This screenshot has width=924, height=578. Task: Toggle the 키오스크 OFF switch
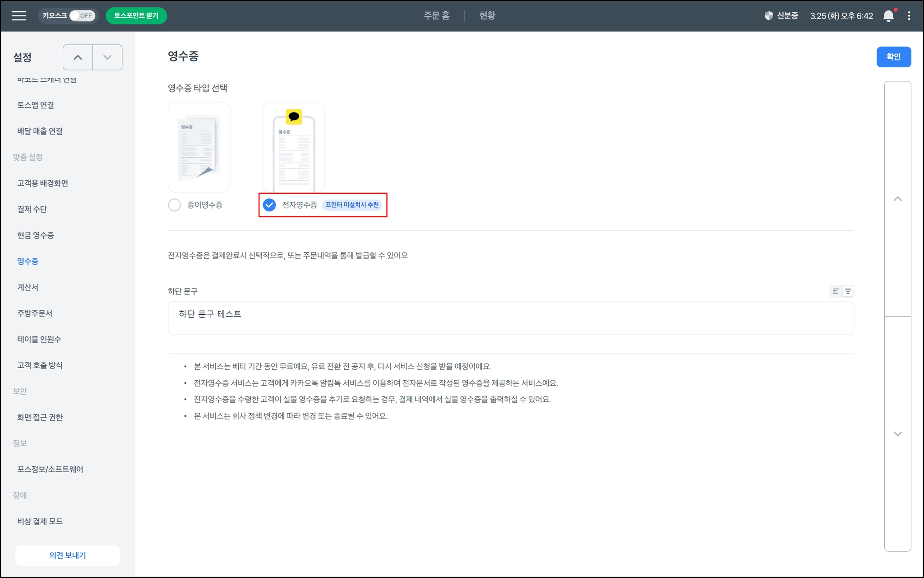click(x=82, y=16)
